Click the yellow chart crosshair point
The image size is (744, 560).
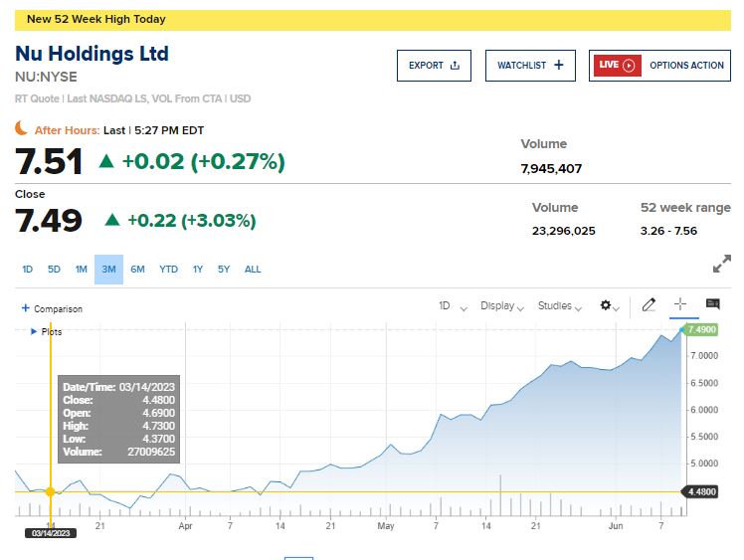click(x=51, y=491)
